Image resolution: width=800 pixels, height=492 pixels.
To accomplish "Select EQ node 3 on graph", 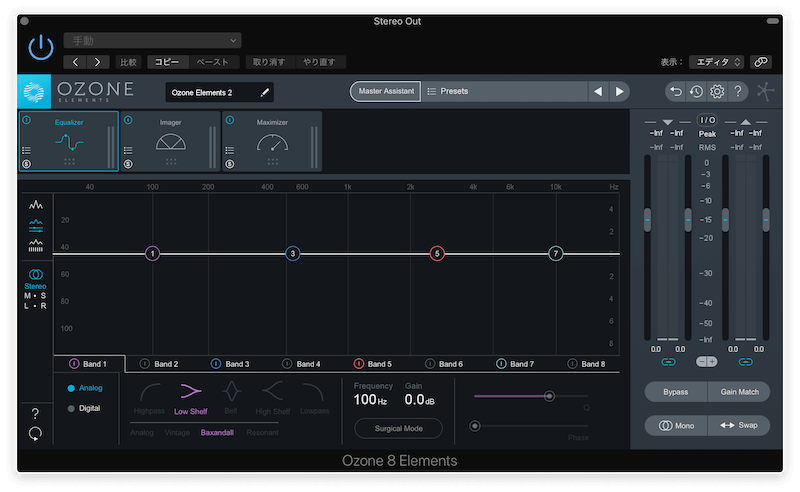I will [292, 254].
